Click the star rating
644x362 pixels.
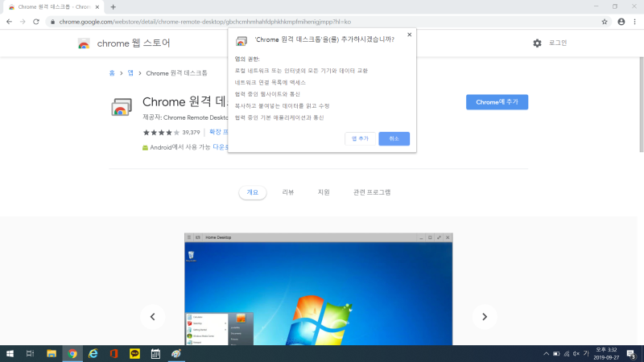(x=161, y=133)
